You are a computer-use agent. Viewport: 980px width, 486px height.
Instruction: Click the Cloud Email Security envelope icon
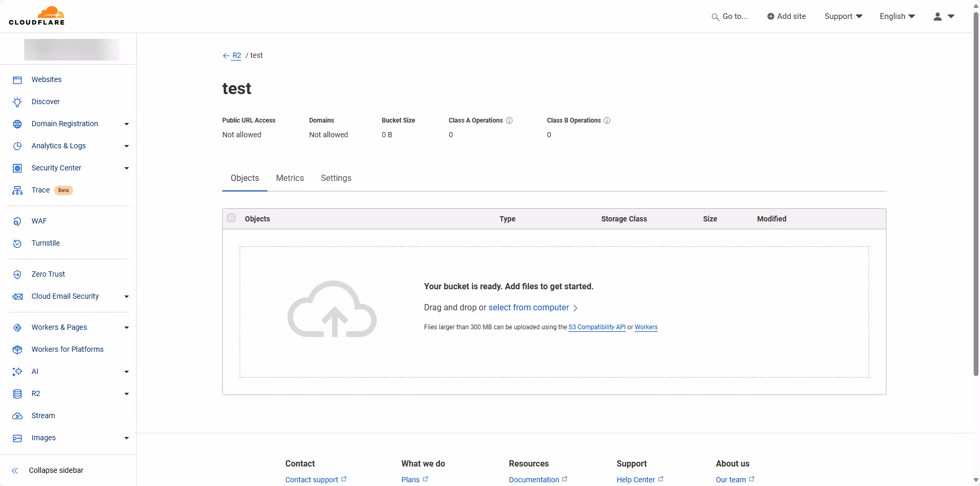click(17, 297)
